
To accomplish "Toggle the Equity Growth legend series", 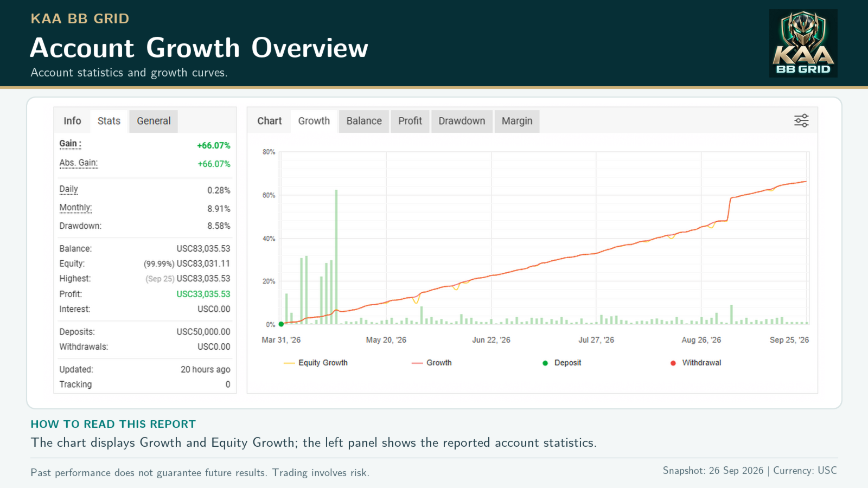I will (x=316, y=363).
